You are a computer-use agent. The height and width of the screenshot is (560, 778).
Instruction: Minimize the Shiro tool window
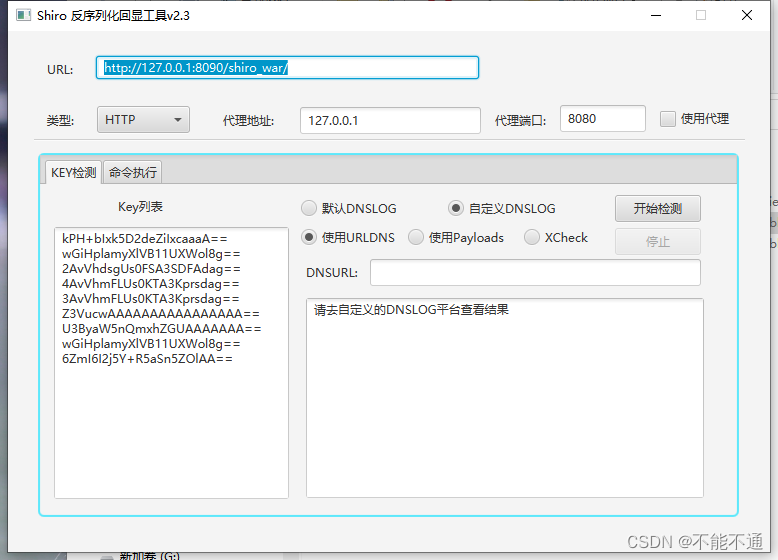(656, 15)
